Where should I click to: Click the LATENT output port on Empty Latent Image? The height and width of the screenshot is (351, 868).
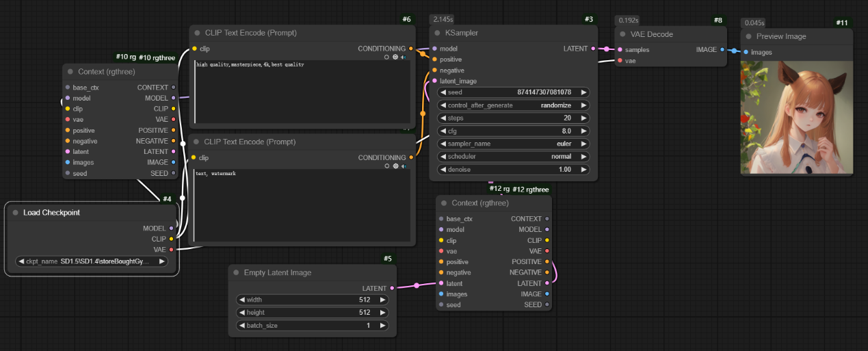[391, 288]
